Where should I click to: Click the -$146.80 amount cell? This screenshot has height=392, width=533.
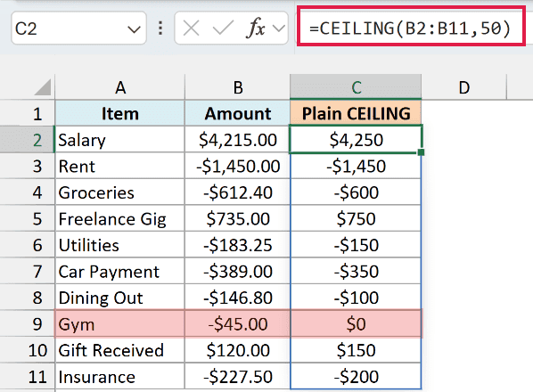coord(238,298)
